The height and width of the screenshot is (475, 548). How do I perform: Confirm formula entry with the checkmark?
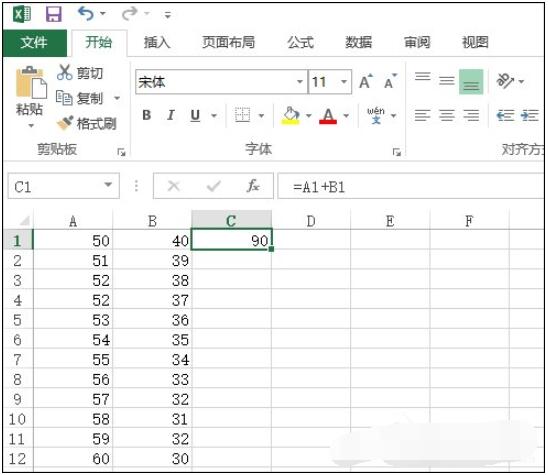tap(214, 186)
